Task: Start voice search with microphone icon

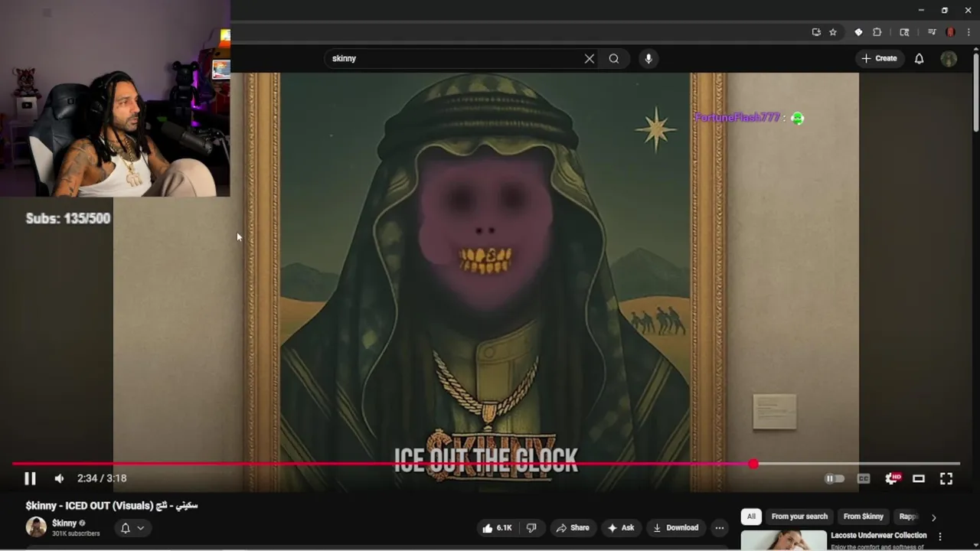Action: pyautogui.click(x=648, y=58)
